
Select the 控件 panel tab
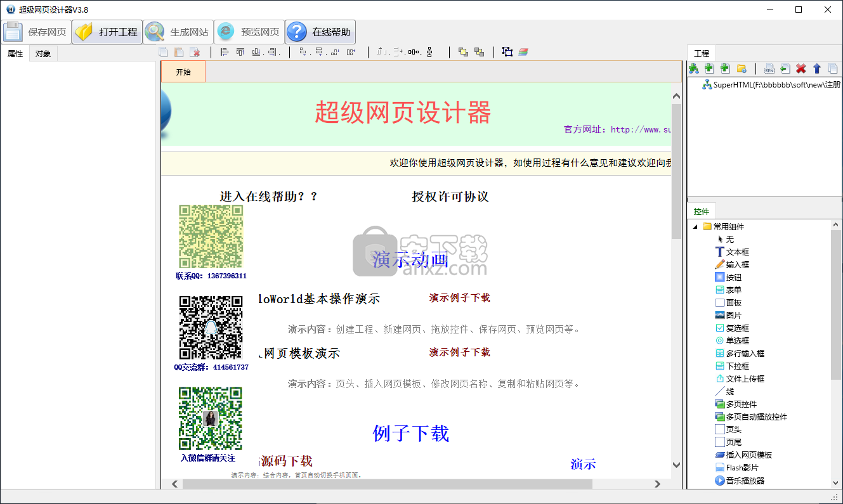click(702, 211)
